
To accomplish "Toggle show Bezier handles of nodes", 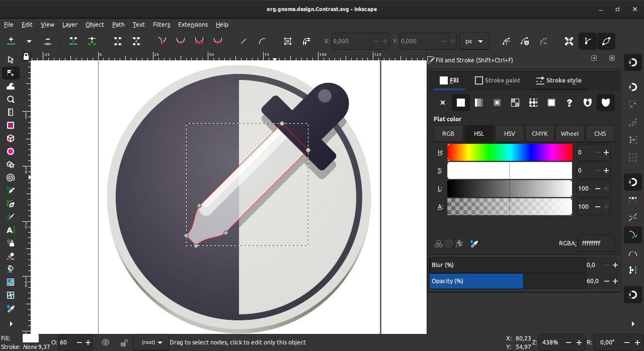I will click(588, 41).
